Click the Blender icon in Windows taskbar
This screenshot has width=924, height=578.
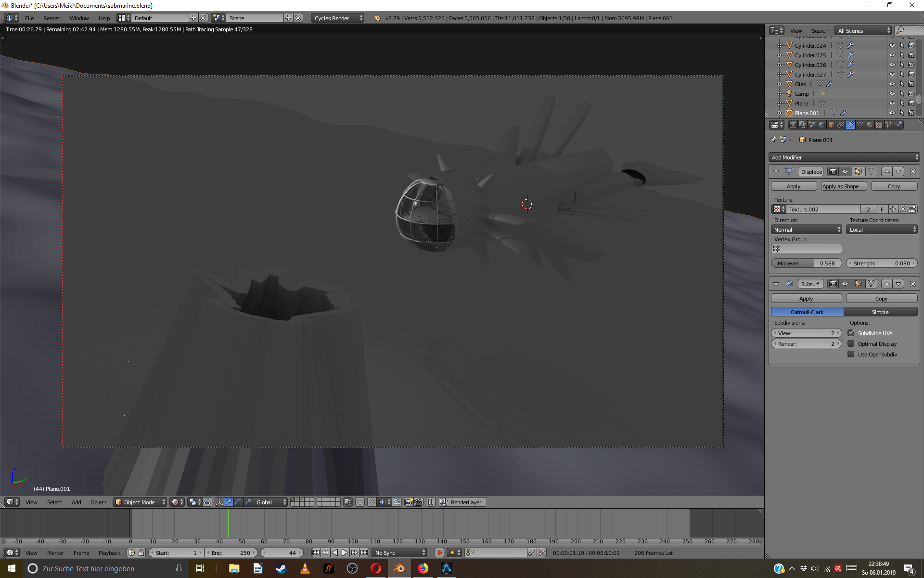399,568
